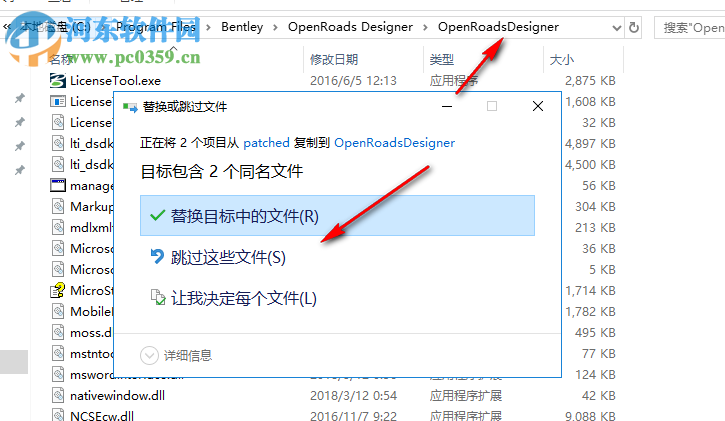Image resolution: width=725 pixels, height=421 pixels.
Task: Click the skip files arrow icon
Action: [x=157, y=256]
